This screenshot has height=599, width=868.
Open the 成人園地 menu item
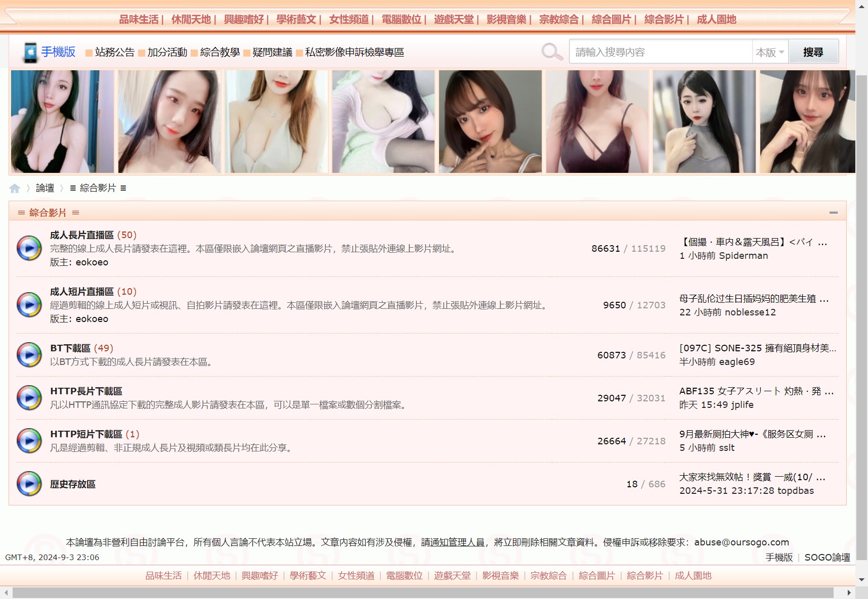pos(716,19)
